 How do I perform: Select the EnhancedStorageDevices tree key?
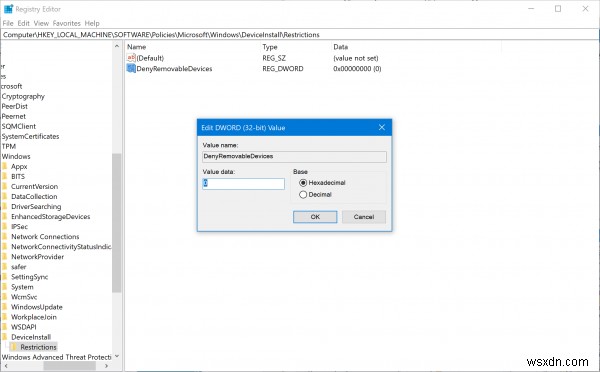click(51, 217)
